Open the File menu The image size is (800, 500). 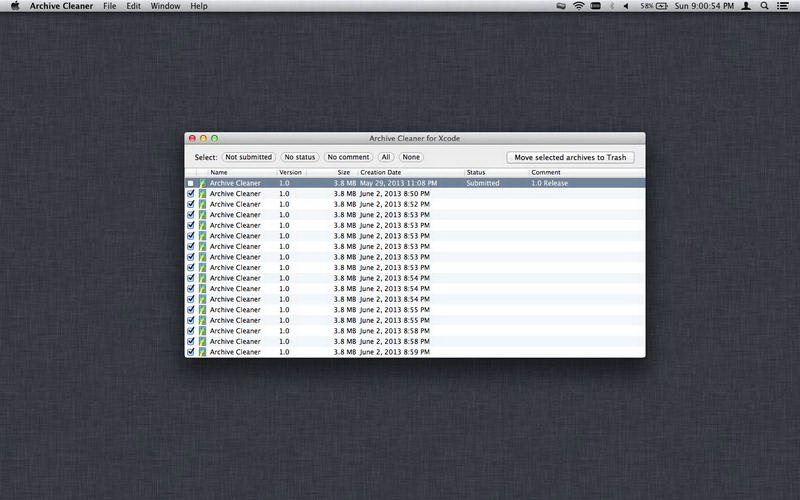(x=110, y=6)
